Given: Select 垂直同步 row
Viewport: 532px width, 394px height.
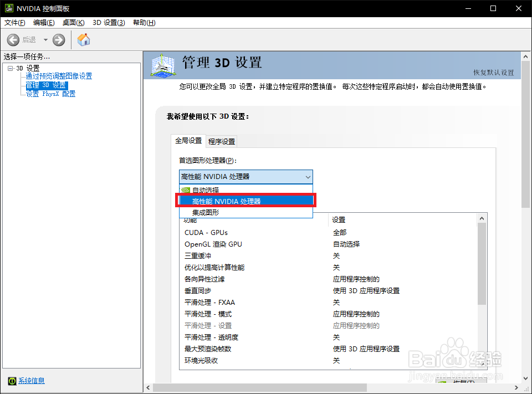Looking at the screenshot, I should click(328, 290).
